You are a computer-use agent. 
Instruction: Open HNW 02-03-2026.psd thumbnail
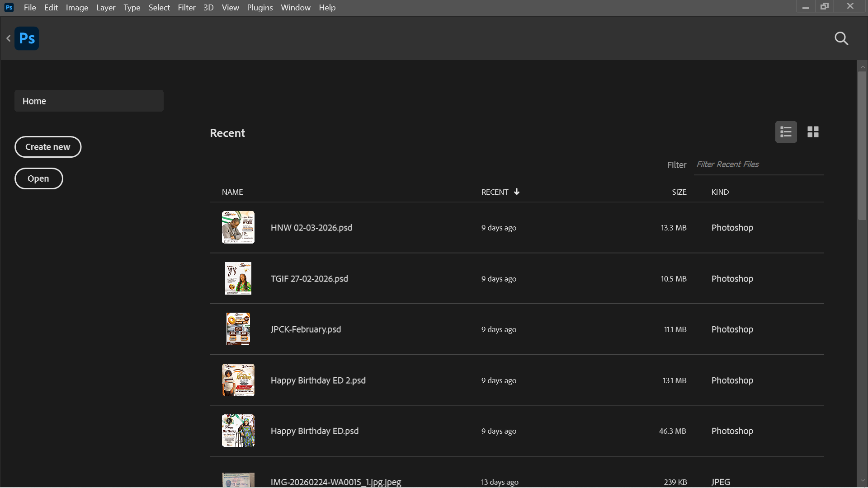238,227
